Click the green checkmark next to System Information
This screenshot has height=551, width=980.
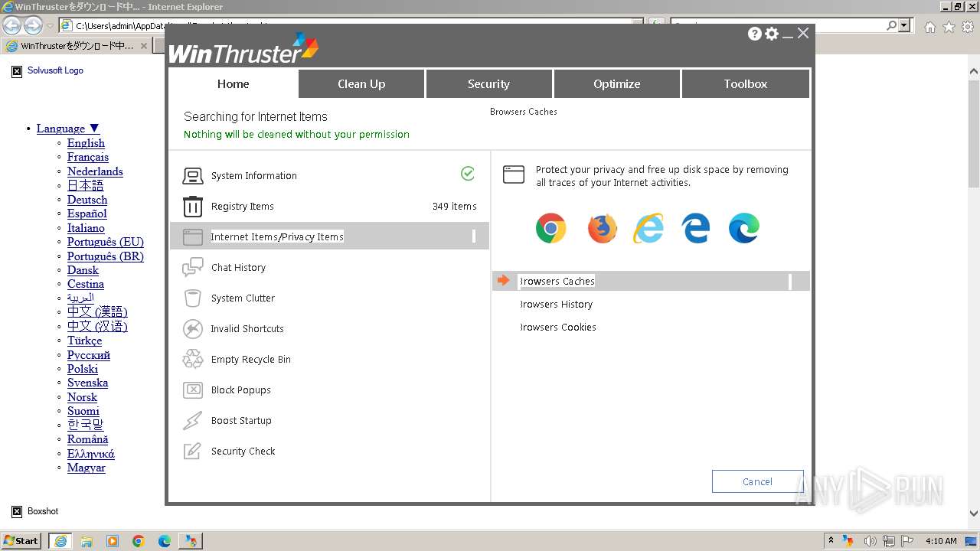[x=468, y=174]
